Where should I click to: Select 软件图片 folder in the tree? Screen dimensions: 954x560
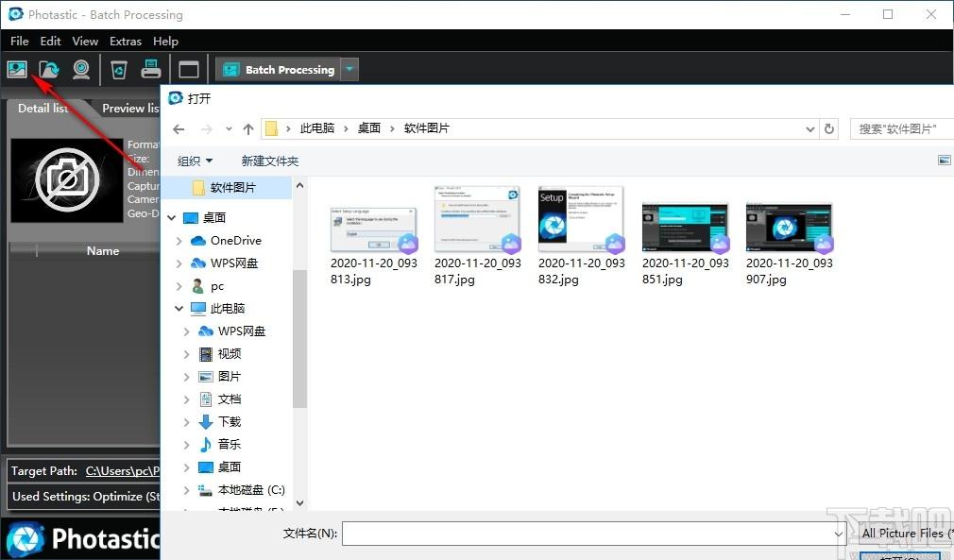[232, 188]
